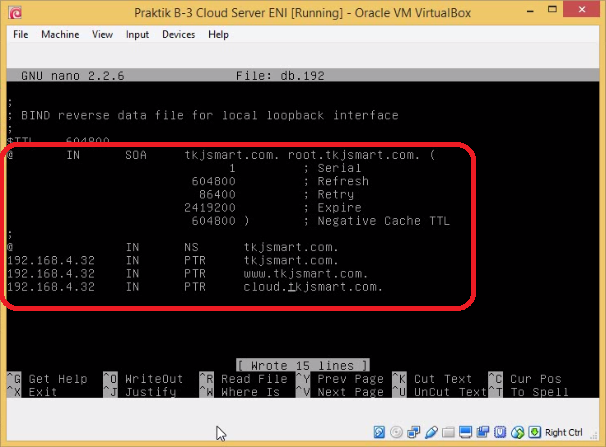
Task: Click the Right Ctrl host key label
Action: (563, 432)
